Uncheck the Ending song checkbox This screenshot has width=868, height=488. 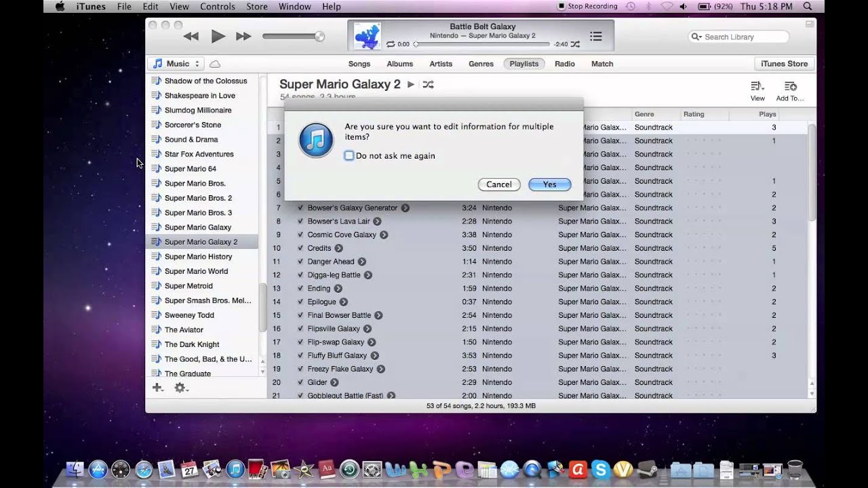(300, 288)
